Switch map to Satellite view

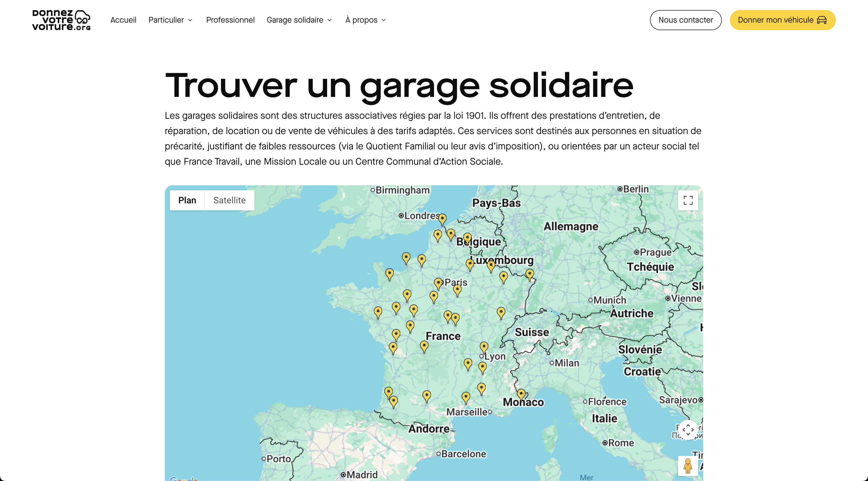click(229, 200)
